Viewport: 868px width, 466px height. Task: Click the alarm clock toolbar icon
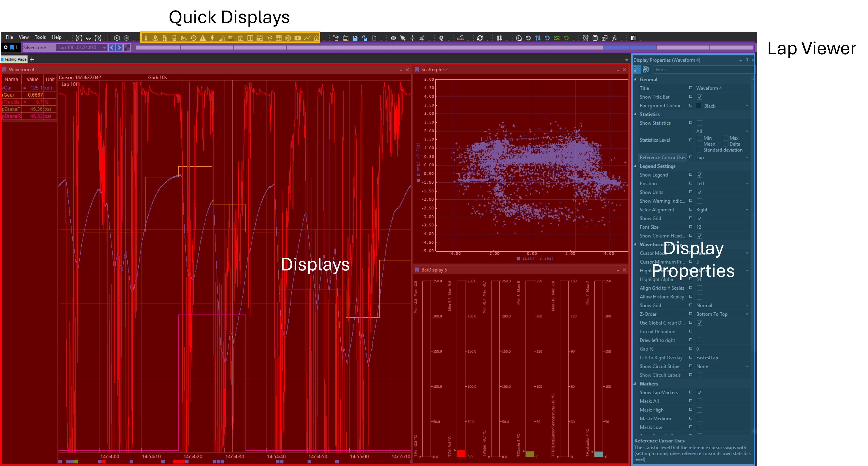coord(586,38)
